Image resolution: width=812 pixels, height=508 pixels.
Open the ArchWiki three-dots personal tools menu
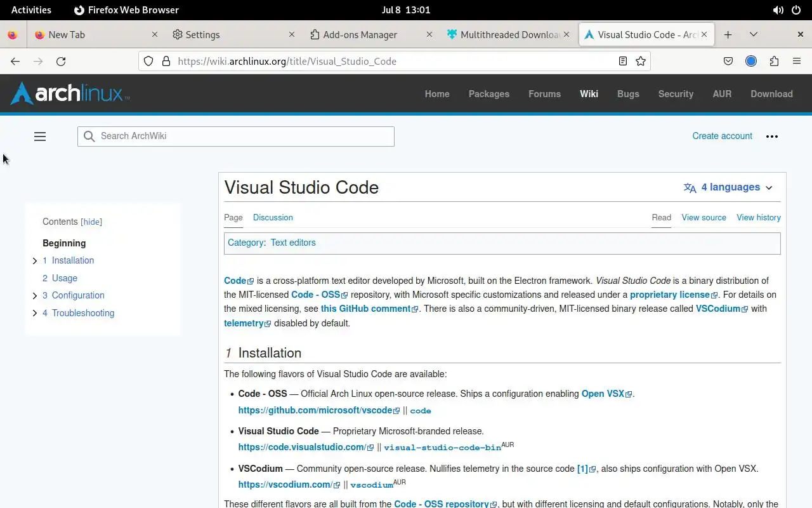772,137
